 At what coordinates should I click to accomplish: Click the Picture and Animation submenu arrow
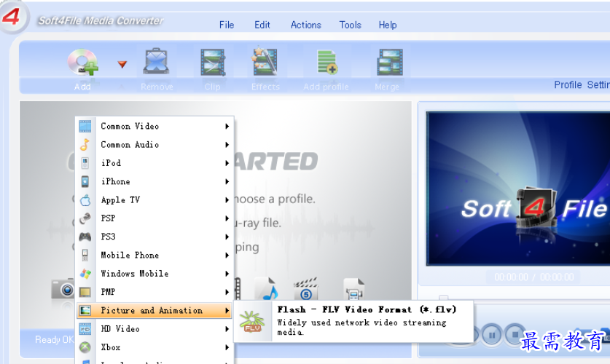pyautogui.click(x=227, y=311)
